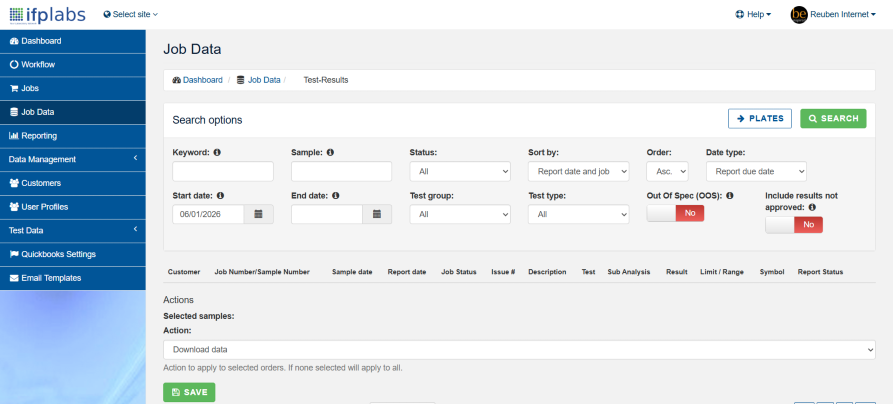Viewport: 893px width, 404px height.
Task: Expand the Data Management sidebar menu
Action: click(72, 159)
